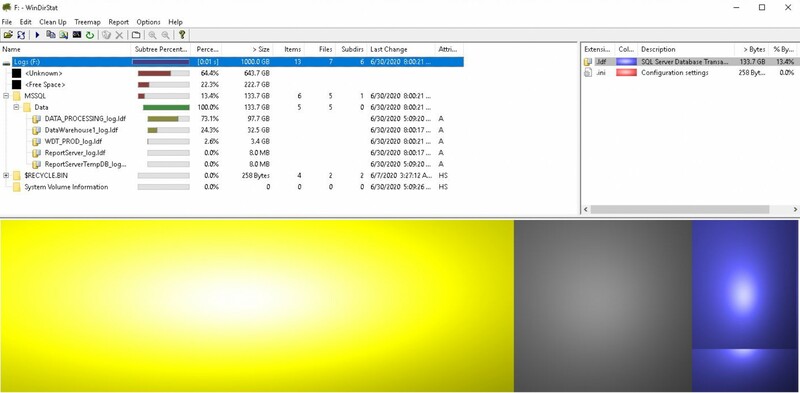Click the Open drive folder toolbar icon
Screen dimensions: 800x393
click(8, 35)
